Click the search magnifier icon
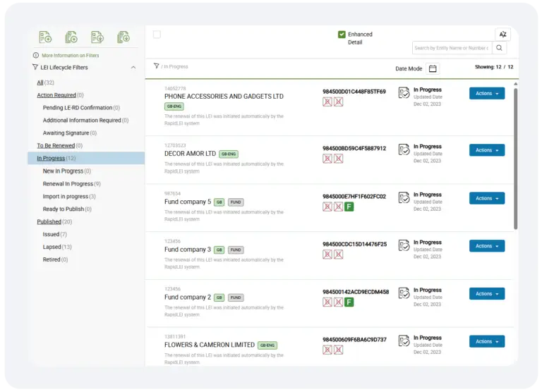The width and height of the screenshot is (542, 392). click(500, 48)
